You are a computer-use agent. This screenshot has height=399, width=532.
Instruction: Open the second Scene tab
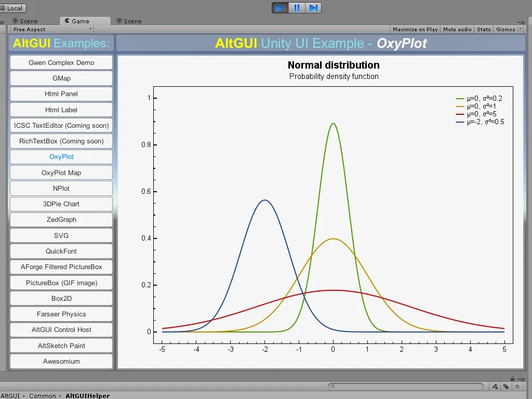[129, 21]
